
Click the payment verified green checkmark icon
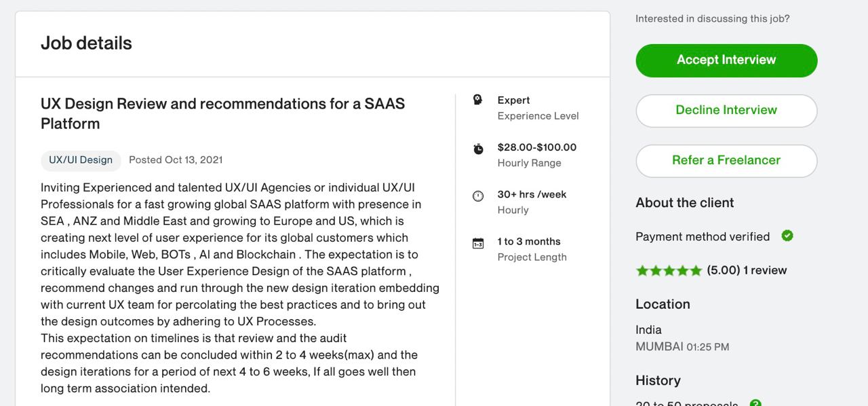point(787,236)
